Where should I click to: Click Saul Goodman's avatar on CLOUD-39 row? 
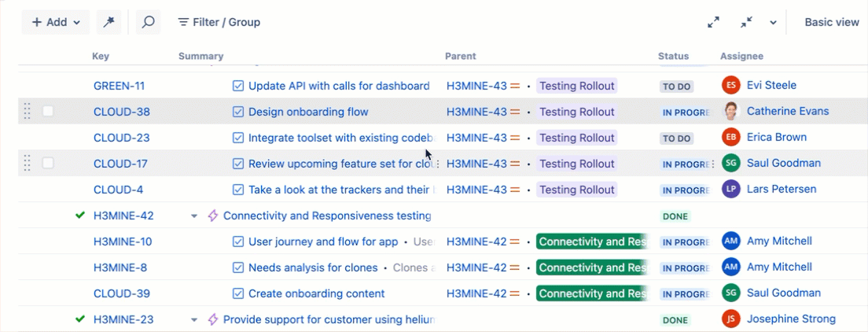click(x=730, y=293)
